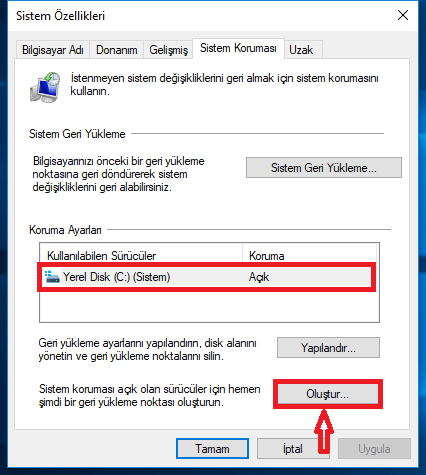Close the Sistem Özellikleri dialog
The height and width of the screenshot is (475, 426).
point(403,15)
